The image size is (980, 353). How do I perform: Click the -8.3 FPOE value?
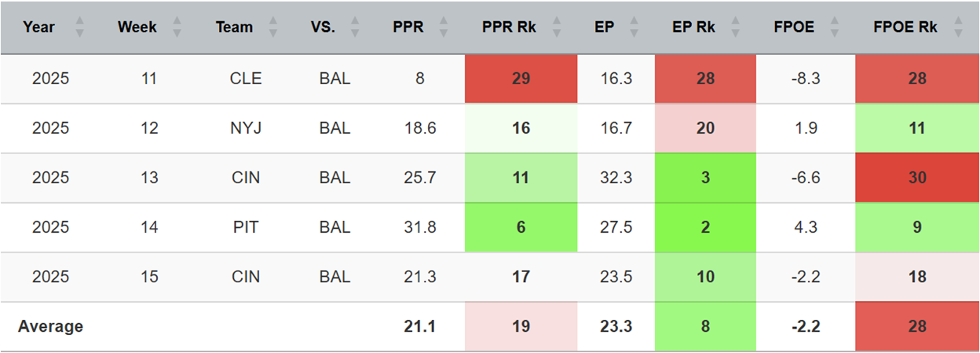(x=805, y=79)
